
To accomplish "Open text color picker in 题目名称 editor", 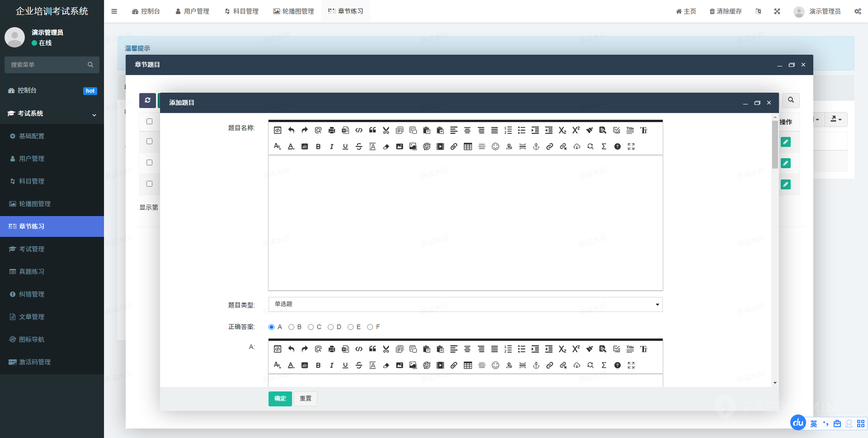I will pos(291,146).
